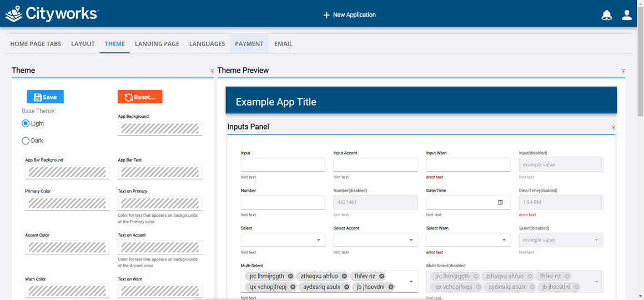Open the Select Warn dropdown
The image size is (644, 300).
pyautogui.click(x=468, y=240)
